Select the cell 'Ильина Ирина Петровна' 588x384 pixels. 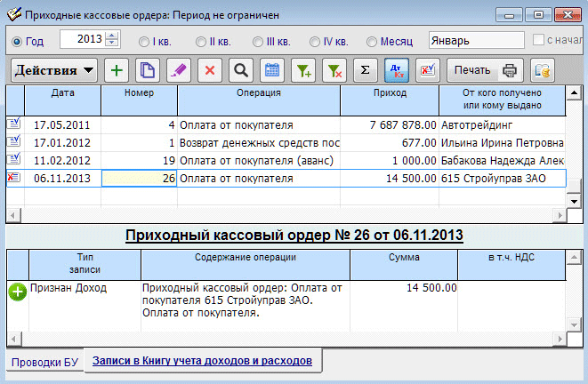tap(502, 143)
